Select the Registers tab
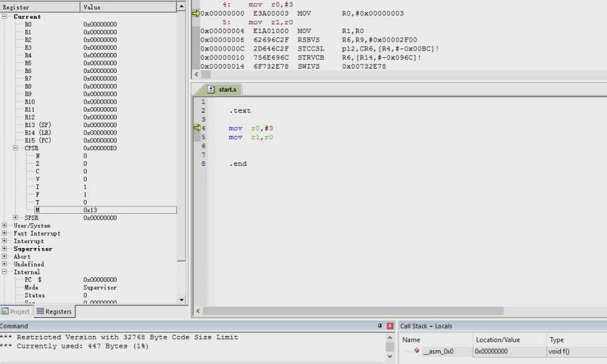Screen dimensions: 607x364 pos(54,312)
